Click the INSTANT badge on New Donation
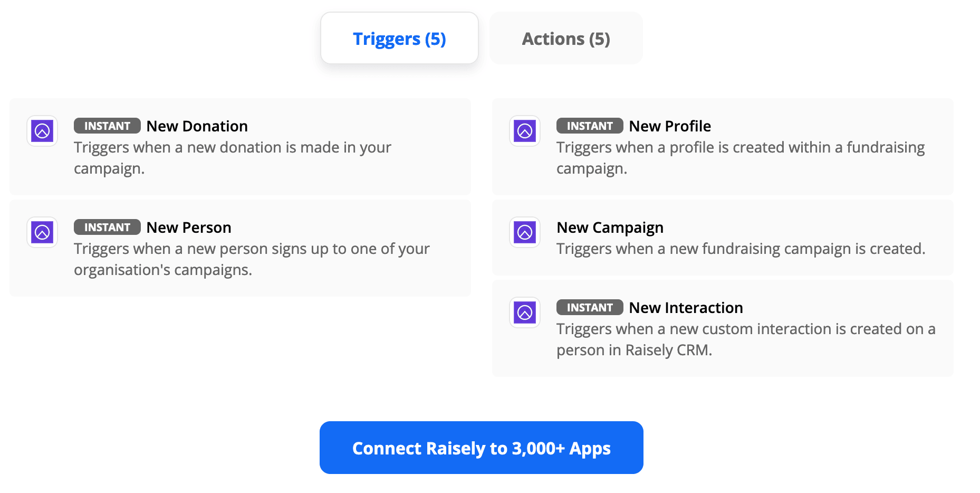Screen dimensions: 980x493 (x=107, y=126)
